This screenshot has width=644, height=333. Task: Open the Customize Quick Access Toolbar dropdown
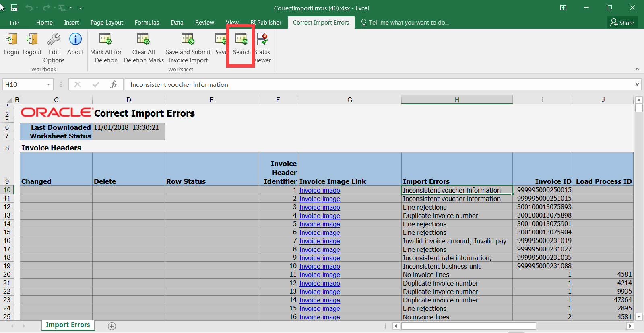[80, 8]
